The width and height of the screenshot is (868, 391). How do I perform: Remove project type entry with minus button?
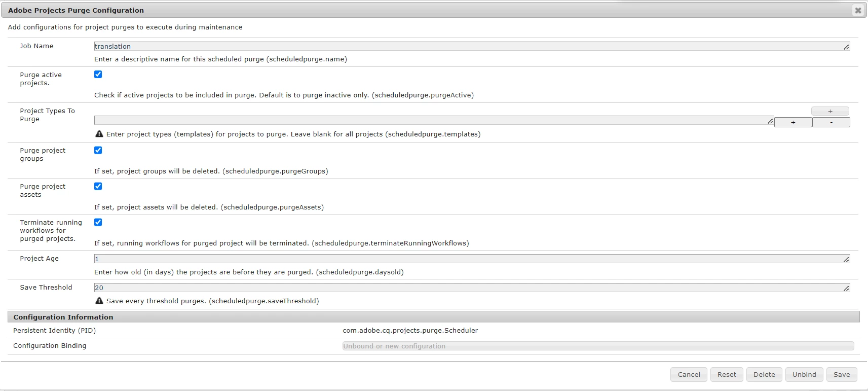pyautogui.click(x=831, y=122)
